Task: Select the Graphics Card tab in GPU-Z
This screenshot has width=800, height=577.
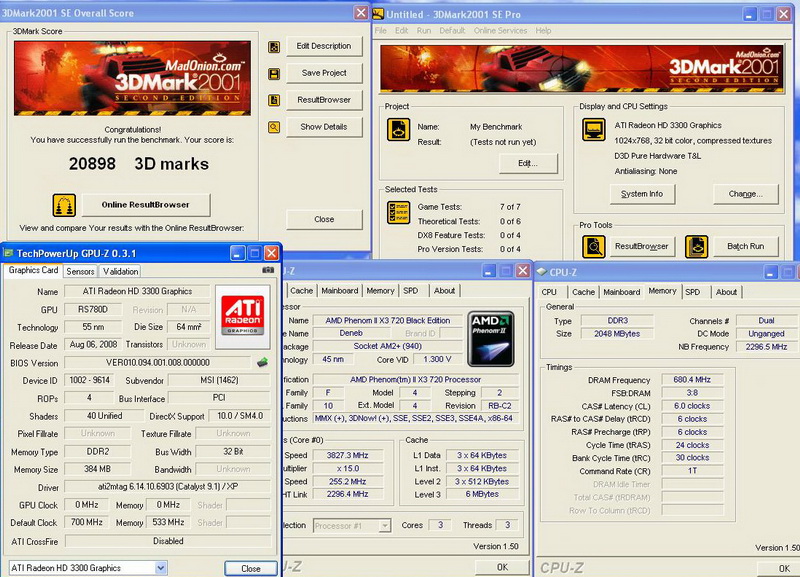Action: coord(33,270)
